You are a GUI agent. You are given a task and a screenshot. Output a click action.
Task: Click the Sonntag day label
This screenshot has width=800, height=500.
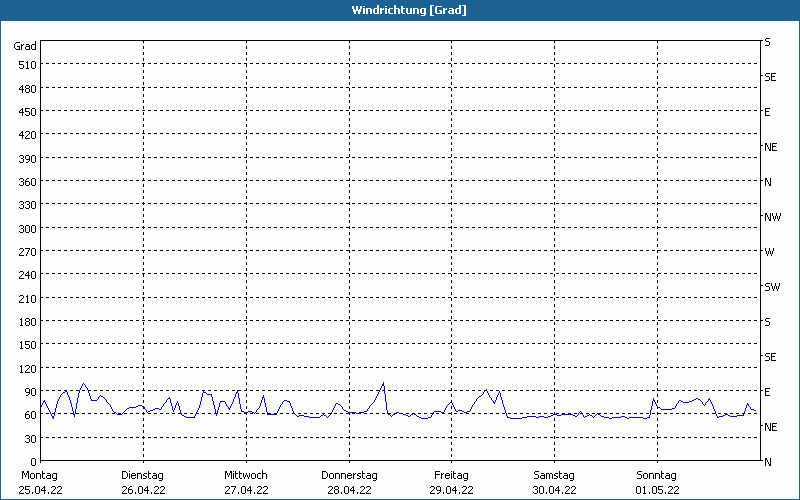(x=657, y=476)
